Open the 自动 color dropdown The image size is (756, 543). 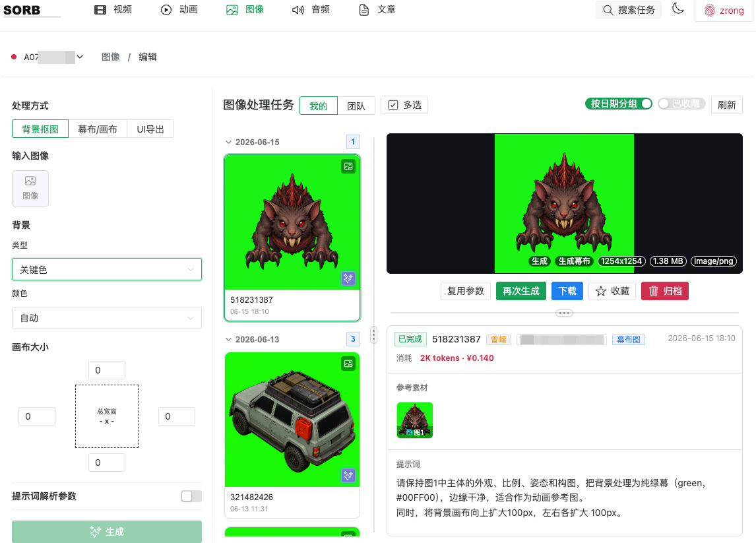click(x=107, y=318)
